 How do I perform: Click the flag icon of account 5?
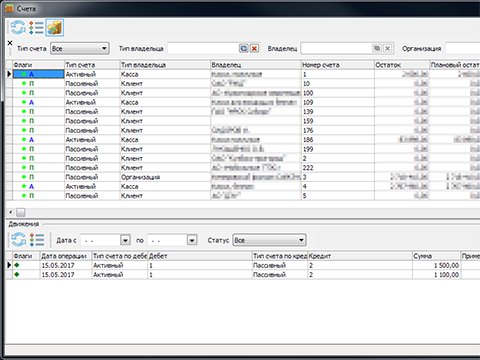point(28,196)
